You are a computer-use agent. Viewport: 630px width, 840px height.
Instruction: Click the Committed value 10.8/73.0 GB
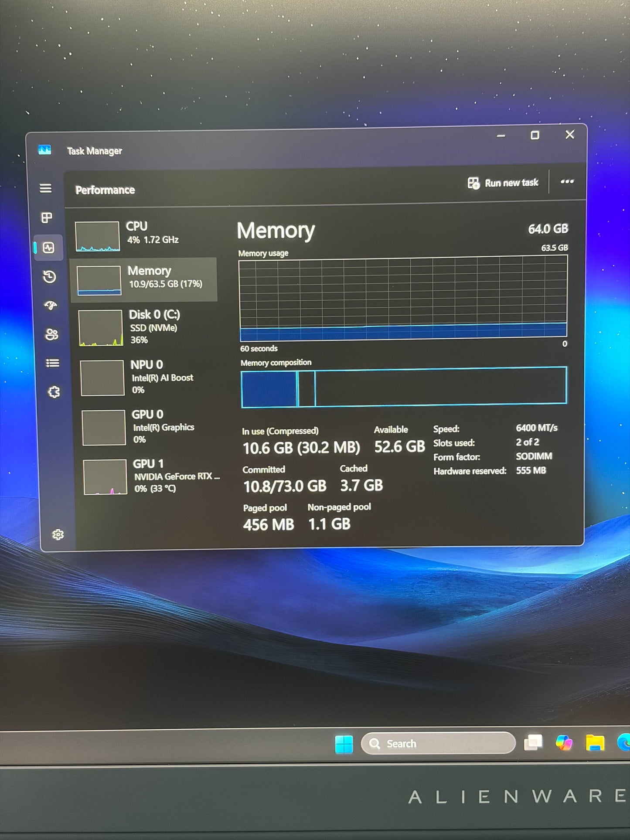pyautogui.click(x=285, y=486)
